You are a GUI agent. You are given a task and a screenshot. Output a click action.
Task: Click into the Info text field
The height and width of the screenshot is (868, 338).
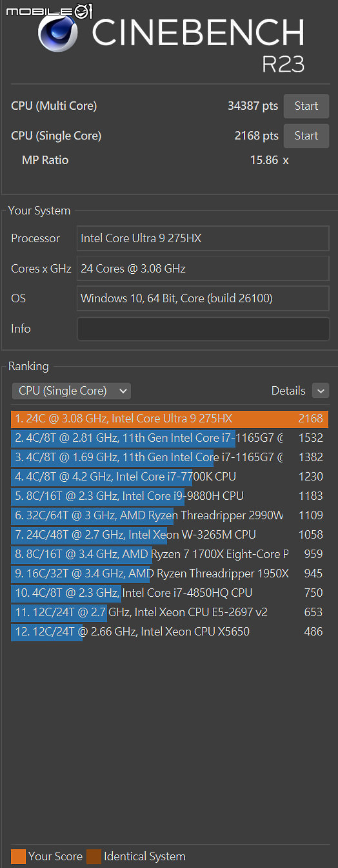pos(203,328)
